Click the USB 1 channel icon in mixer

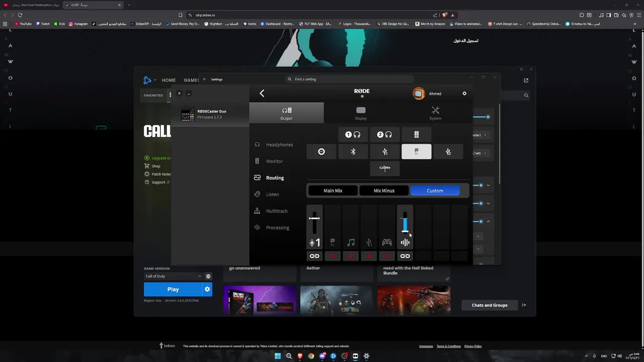point(369,243)
